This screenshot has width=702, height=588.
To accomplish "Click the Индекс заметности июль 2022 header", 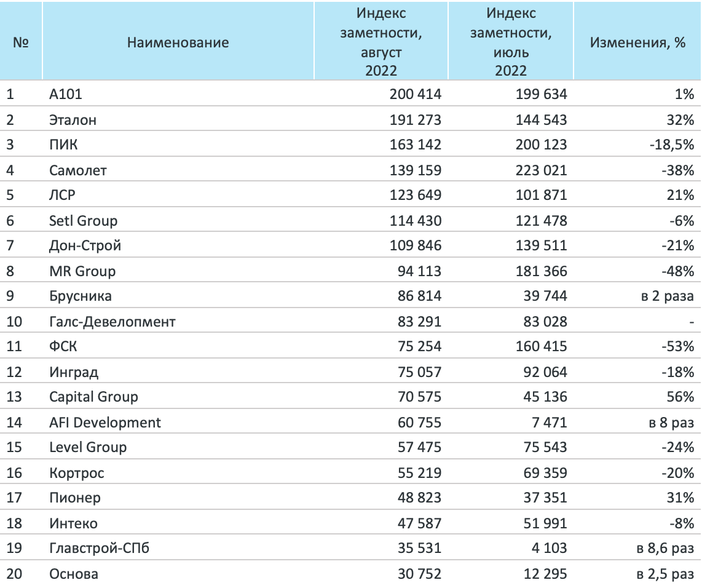I will coord(511,42).
